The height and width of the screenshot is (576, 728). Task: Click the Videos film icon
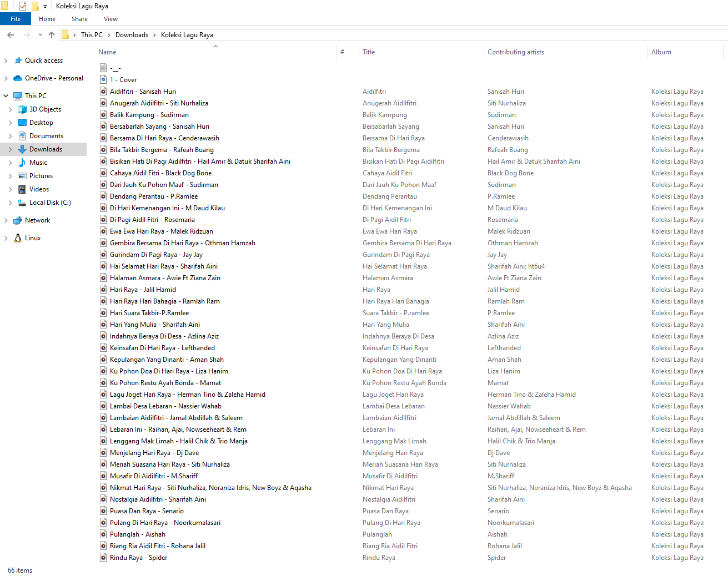(22, 189)
